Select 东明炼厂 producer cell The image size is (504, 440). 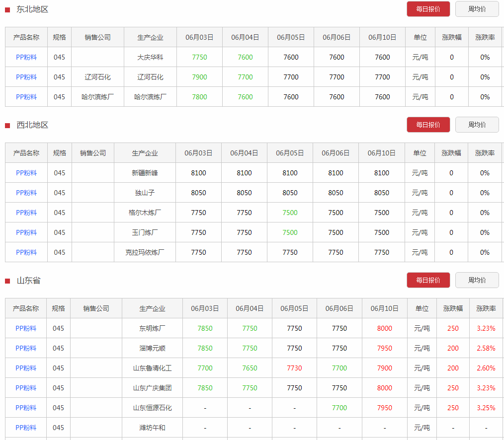152,328
